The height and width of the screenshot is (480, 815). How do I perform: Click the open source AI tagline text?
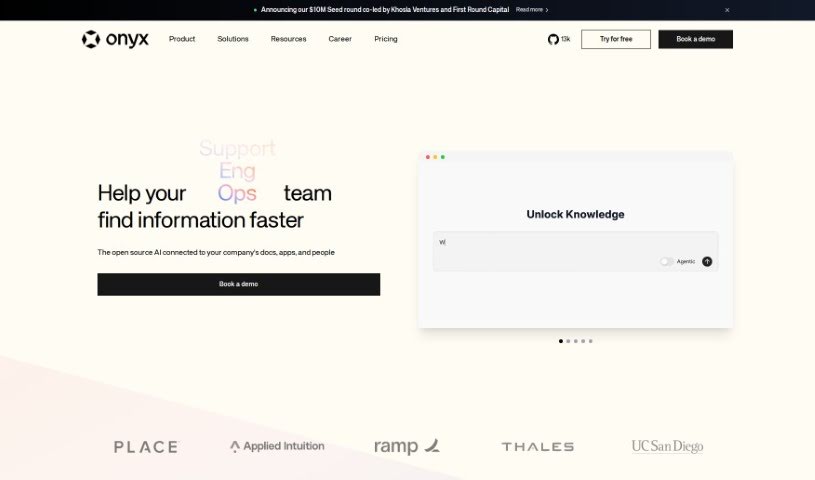coord(216,252)
